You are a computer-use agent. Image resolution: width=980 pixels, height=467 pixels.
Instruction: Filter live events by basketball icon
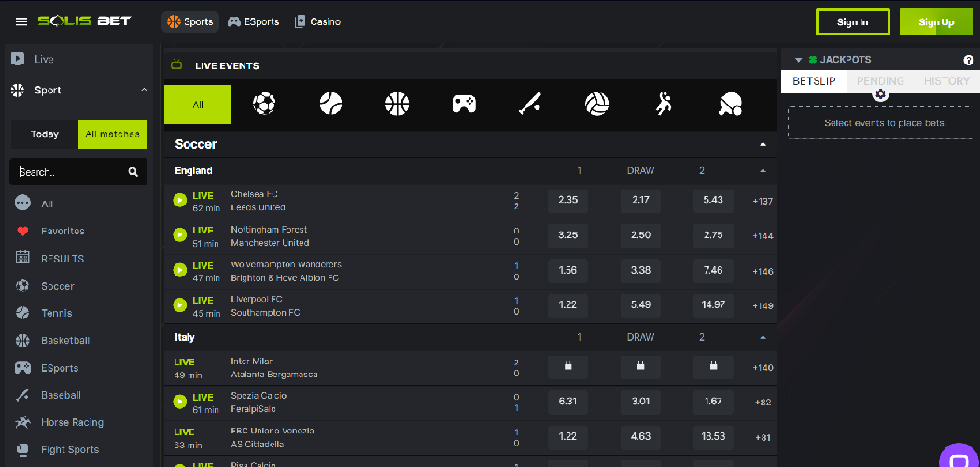pyautogui.click(x=398, y=104)
